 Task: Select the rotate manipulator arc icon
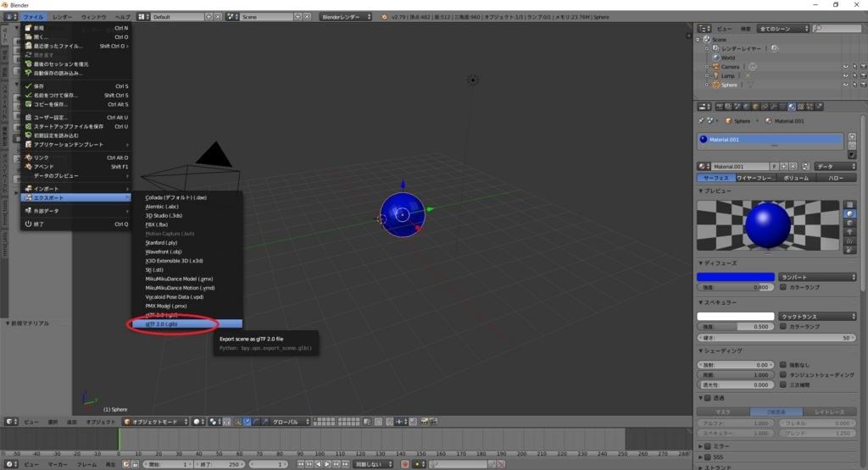pyautogui.click(x=256, y=422)
